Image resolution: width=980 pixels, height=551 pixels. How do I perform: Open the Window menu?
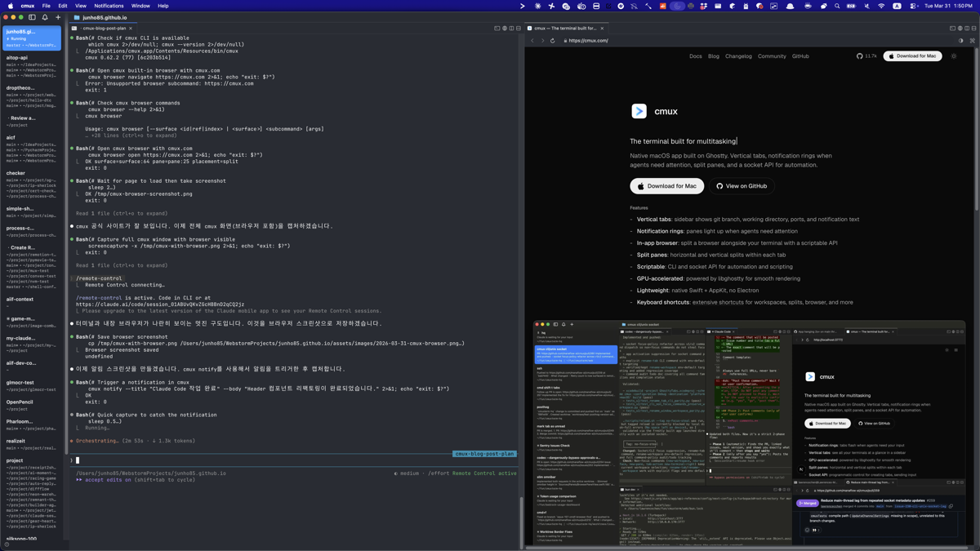(140, 6)
